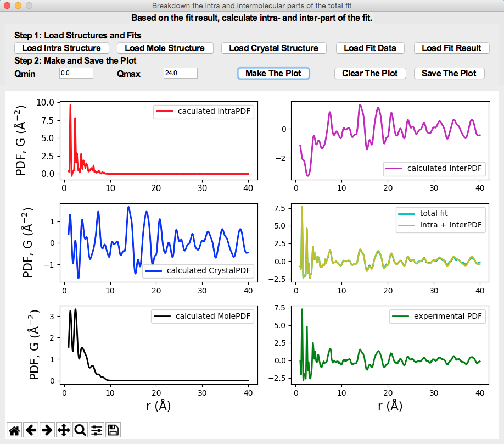Select the Zoom magnifier tool
The width and height of the screenshot is (504, 444).
(x=80, y=430)
